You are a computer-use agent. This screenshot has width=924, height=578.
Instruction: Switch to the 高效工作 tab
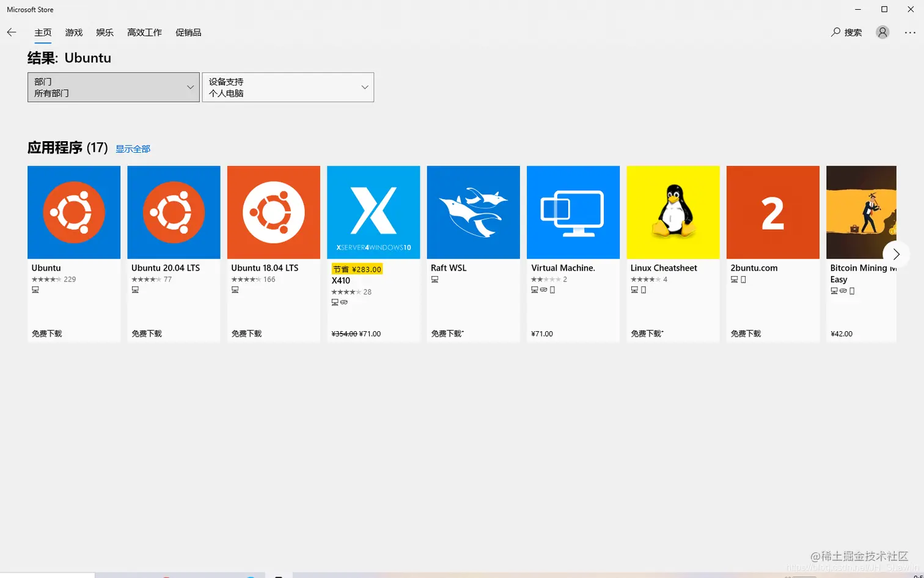pos(144,32)
